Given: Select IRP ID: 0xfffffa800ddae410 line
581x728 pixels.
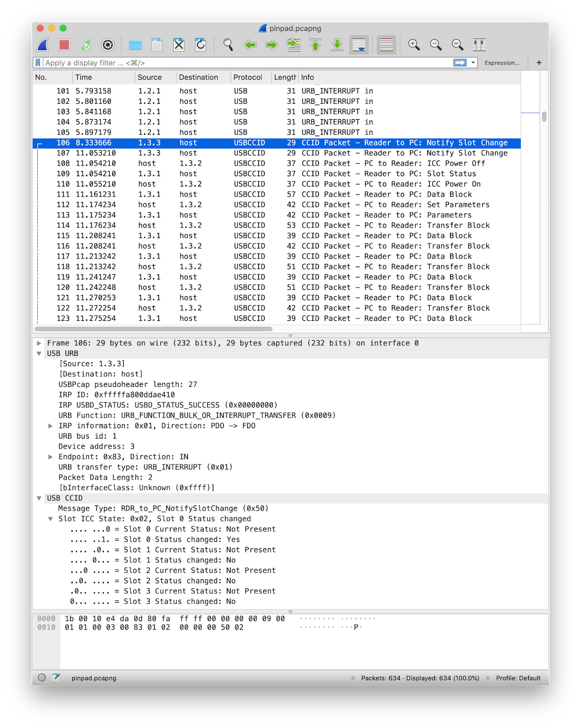Looking at the screenshot, I should (116, 395).
